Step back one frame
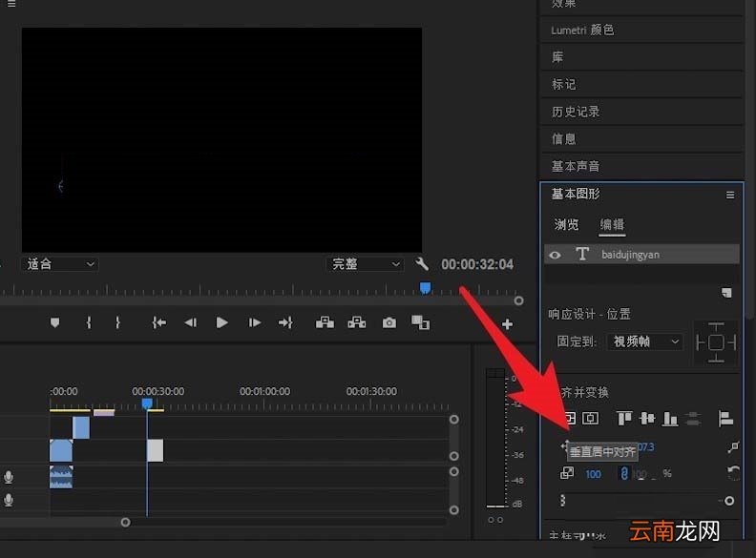The image size is (756, 558). 191,322
